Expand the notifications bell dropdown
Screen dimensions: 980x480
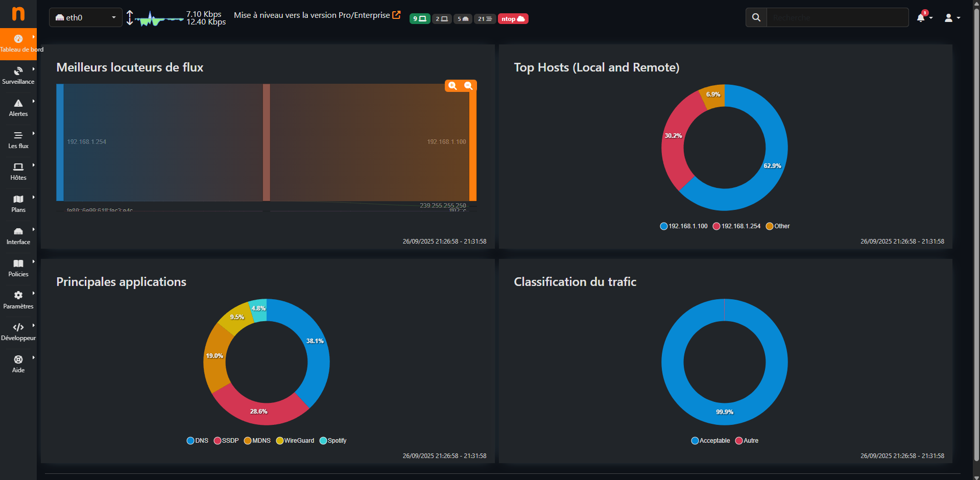tap(924, 18)
